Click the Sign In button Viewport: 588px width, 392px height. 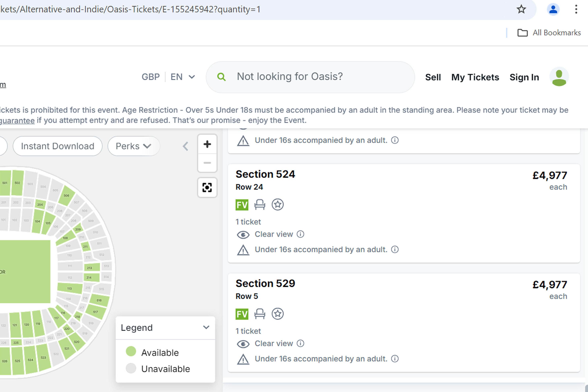(x=524, y=77)
